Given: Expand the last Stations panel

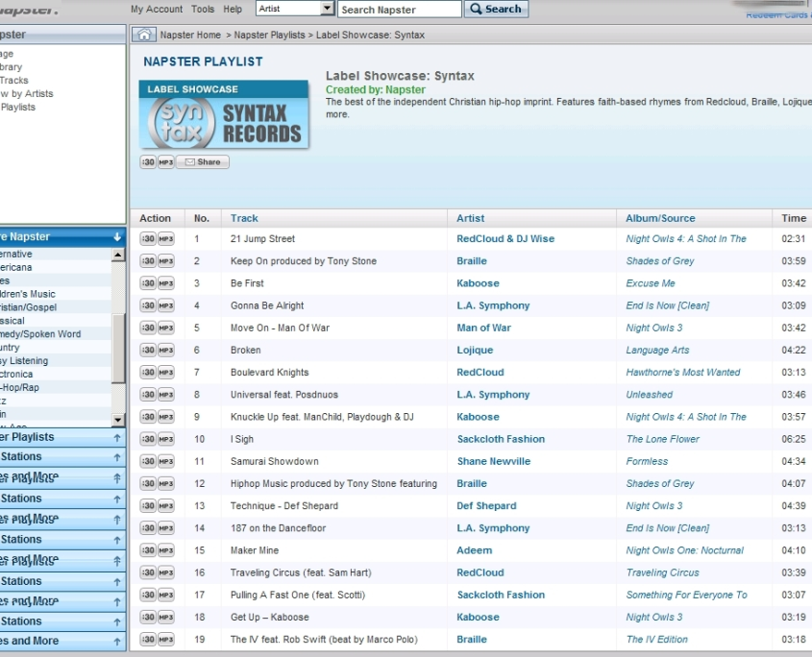Looking at the screenshot, I should tap(117, 621).
